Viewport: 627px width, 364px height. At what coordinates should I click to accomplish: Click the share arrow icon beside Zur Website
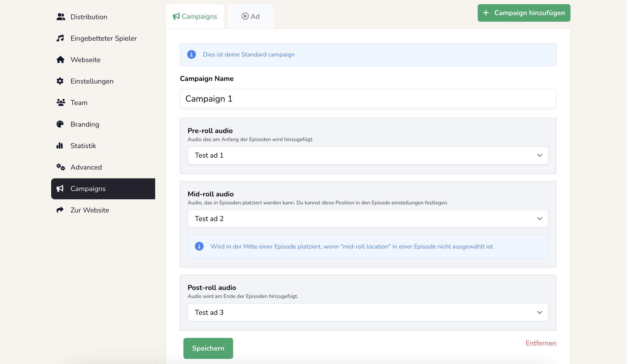pyautogui.click(x=60, y=210)
